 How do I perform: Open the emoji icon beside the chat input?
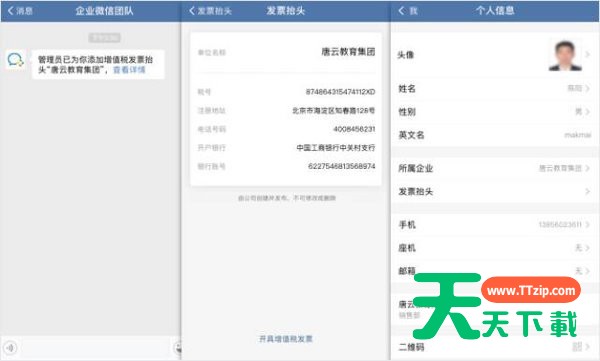coord(178,348)
